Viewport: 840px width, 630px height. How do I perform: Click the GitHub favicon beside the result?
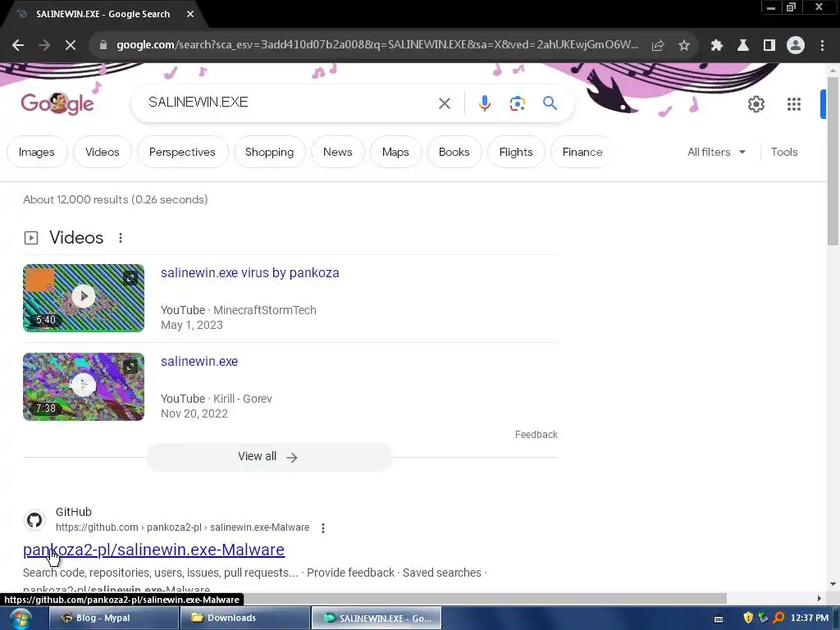tap(34, 519)
